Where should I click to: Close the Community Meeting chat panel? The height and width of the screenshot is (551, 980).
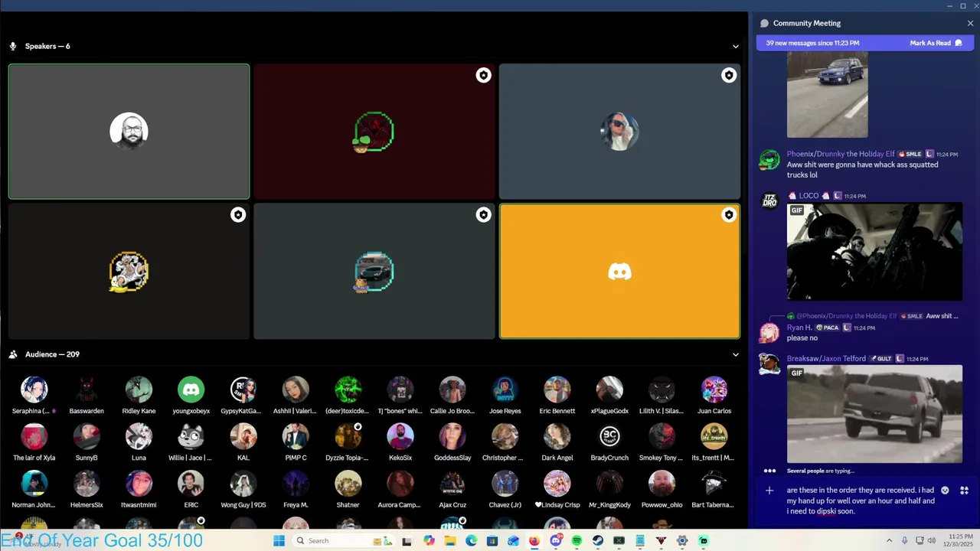[970, 23]
